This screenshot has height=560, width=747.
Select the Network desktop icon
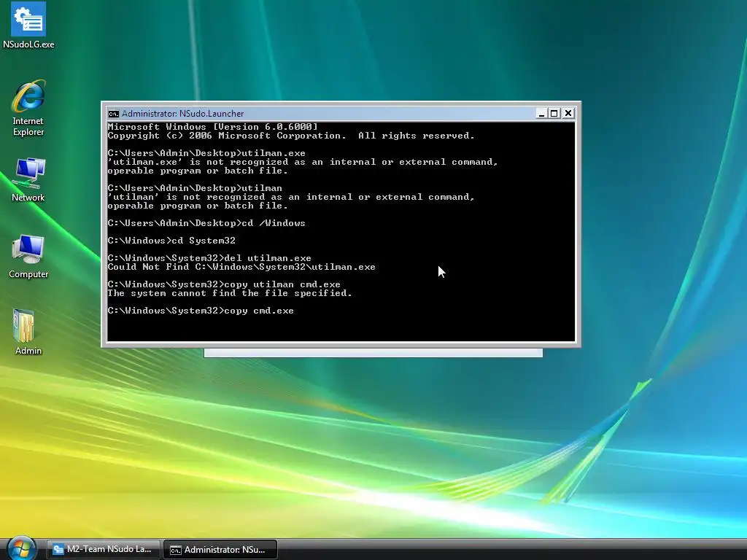(28, 180)
